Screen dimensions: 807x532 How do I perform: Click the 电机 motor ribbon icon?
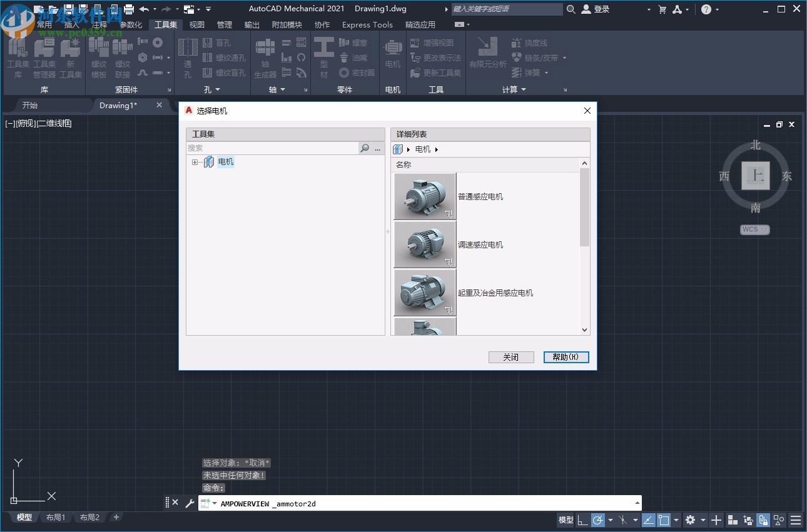pos(392,56)
